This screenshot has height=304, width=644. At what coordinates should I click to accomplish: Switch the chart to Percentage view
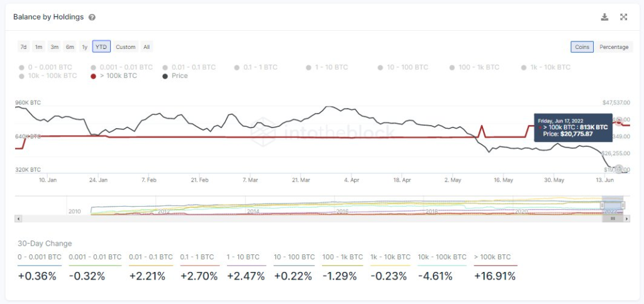pos(614,46)
